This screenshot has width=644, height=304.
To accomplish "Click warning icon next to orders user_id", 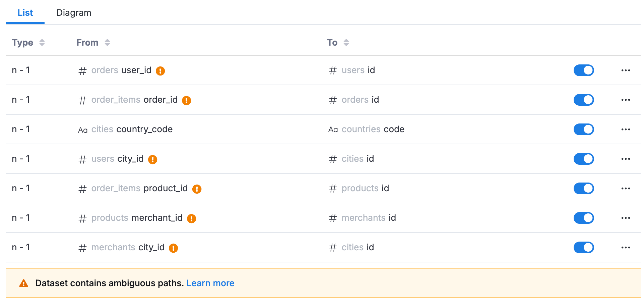I will coord(160,71).
